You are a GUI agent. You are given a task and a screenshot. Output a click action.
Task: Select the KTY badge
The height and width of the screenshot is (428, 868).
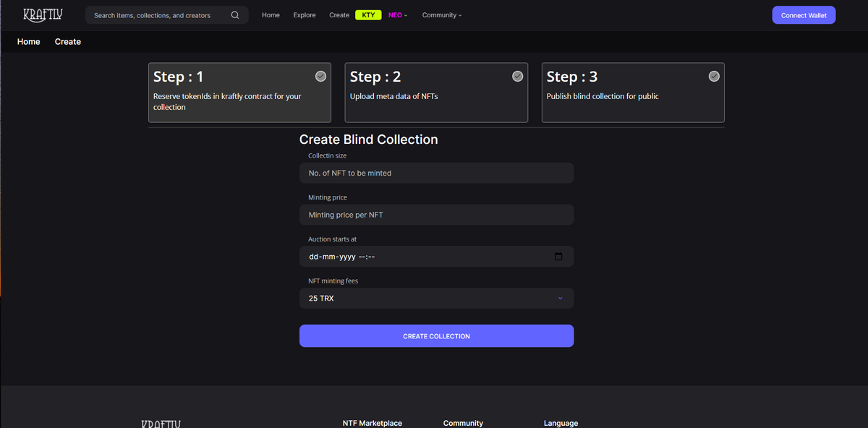pos(368,15)
